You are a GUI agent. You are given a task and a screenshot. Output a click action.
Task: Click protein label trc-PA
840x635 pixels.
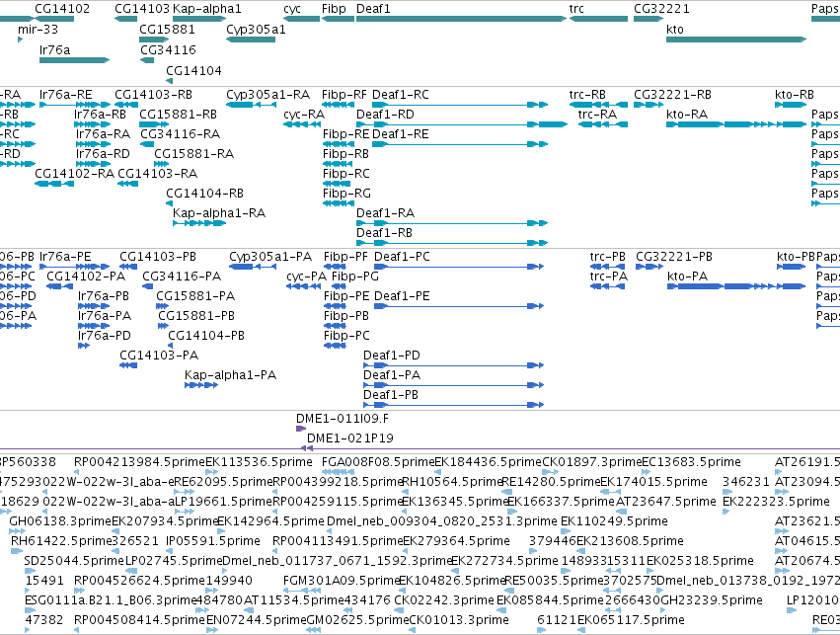[x=609, y=277]
